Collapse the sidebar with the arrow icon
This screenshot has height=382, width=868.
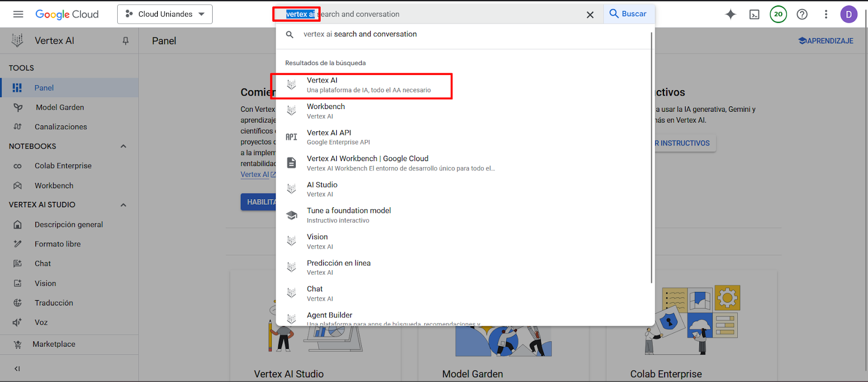[x=17, y=369]
